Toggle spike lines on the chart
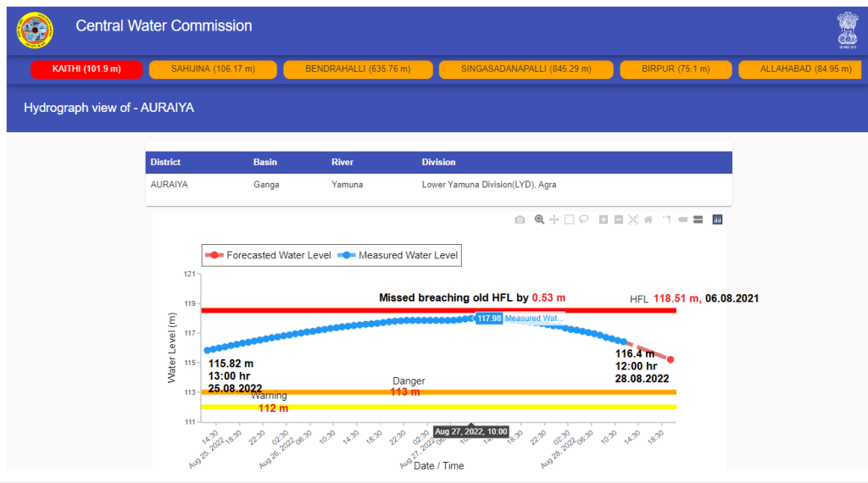The image size is (868, 483). (x=667, y=219)
